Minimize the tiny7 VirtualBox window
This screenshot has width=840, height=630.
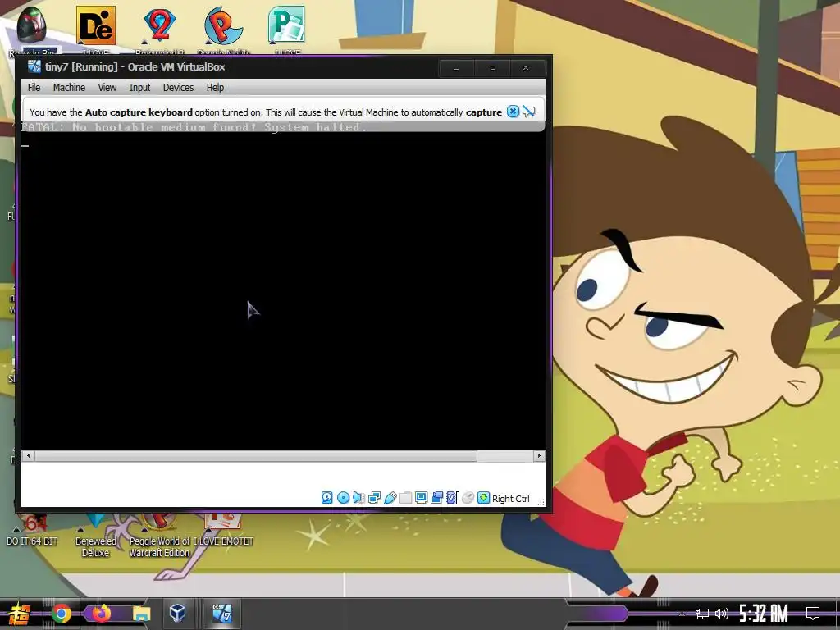(x=456, y=68)
